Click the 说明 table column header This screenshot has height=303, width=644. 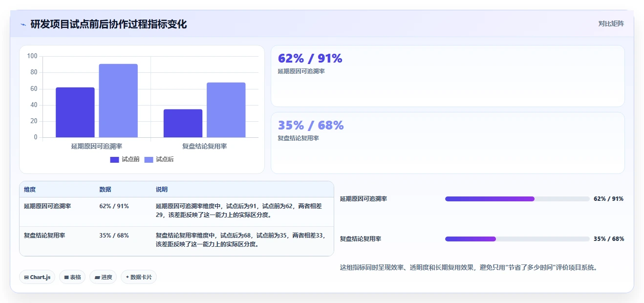pyautogui.click(x=162, y=190)
